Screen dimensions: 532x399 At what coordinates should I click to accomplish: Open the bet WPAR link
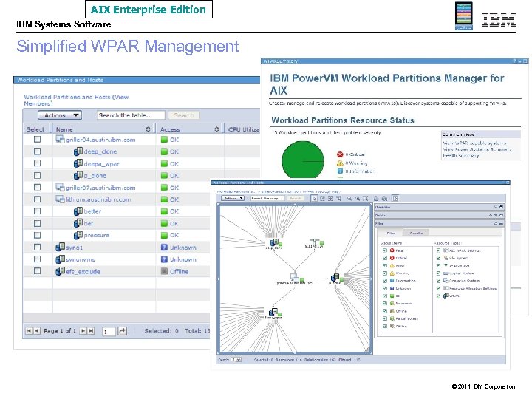point(89,223)
